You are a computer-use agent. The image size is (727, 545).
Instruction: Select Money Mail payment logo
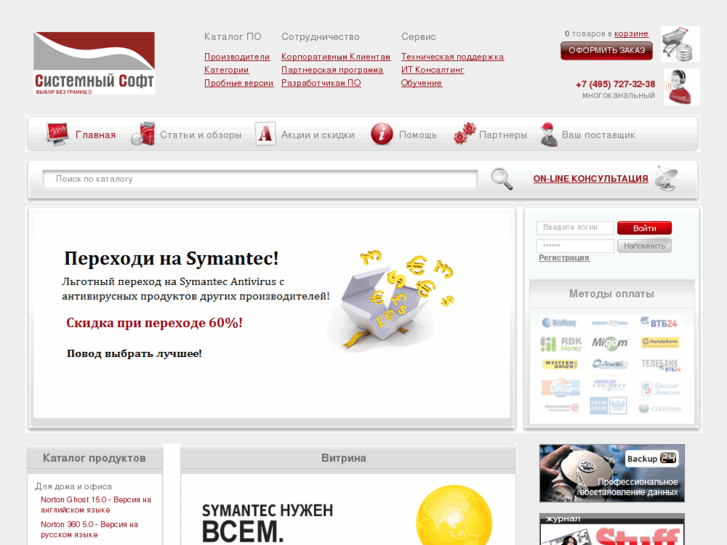tap(610, 323)
